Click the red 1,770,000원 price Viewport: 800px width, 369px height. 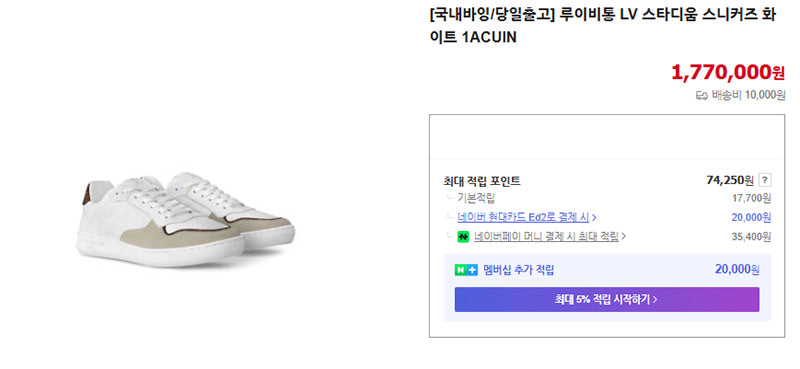[x=728, y=72]
